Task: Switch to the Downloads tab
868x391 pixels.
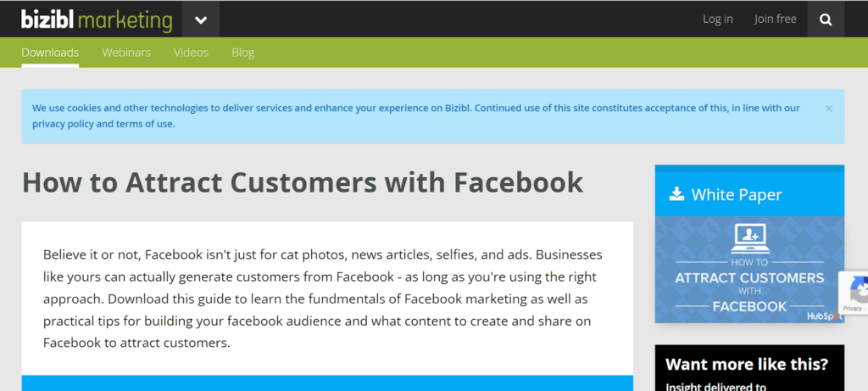Action: tap(50, 53)
